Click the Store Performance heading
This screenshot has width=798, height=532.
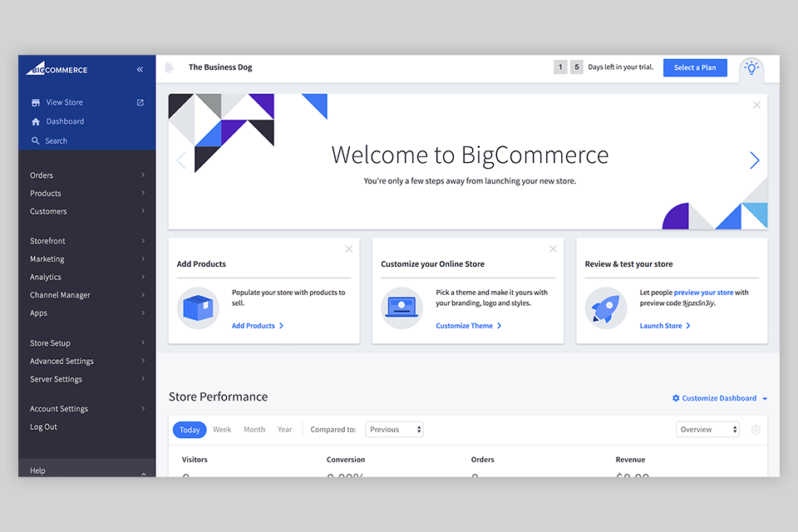pyautogui.click(x=219, y=397)
